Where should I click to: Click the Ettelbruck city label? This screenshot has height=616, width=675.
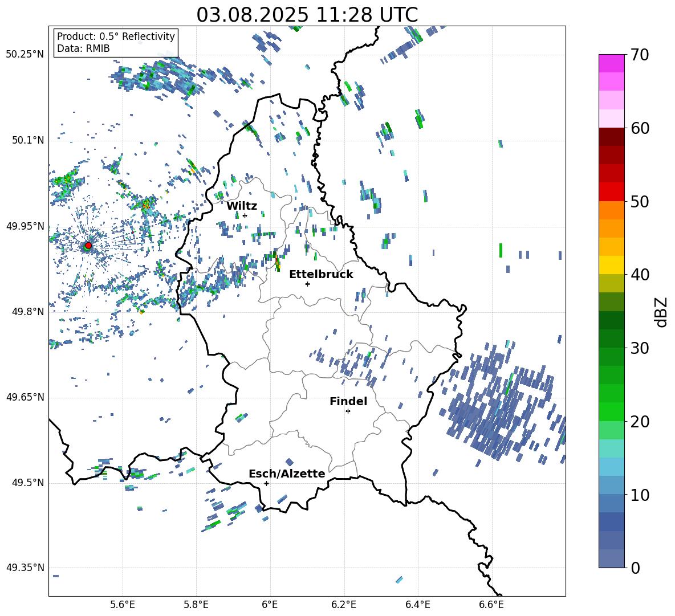[x=321, y=275]
